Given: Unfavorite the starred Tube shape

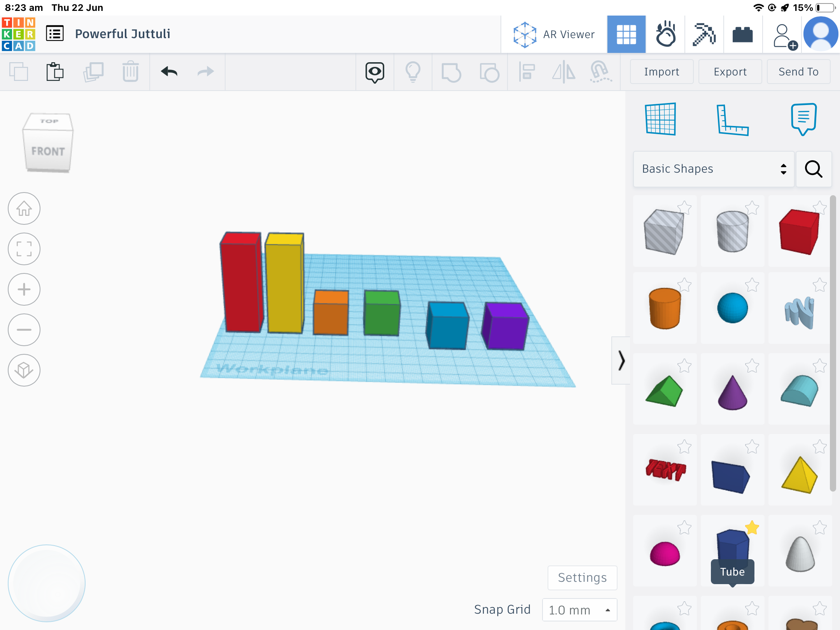Looking at the screenshot, I should click(x=752, y=528).
